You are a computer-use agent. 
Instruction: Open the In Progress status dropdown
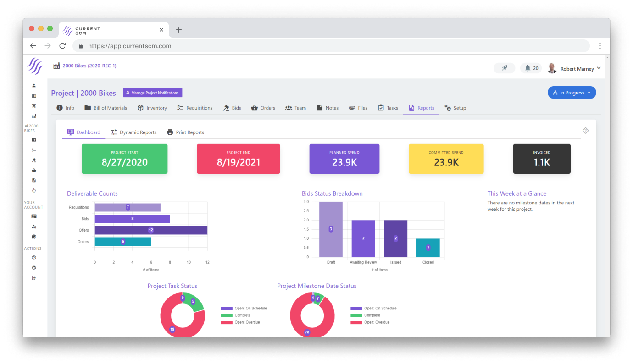[x=572, y=92]
